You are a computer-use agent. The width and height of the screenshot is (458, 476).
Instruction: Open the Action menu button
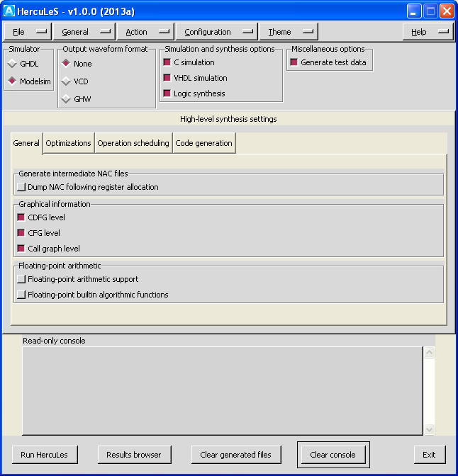(145, 32)
